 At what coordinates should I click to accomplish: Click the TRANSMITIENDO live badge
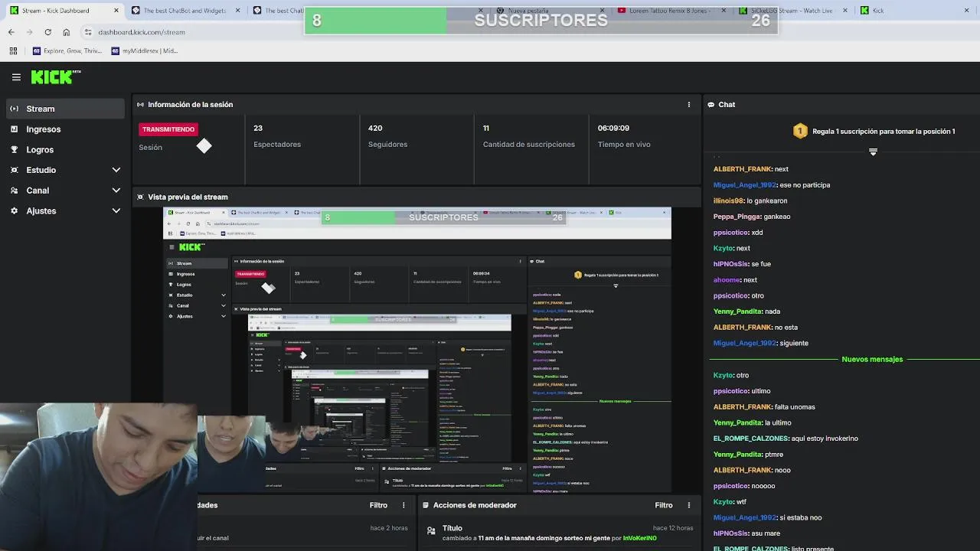[x=168, y=129]
